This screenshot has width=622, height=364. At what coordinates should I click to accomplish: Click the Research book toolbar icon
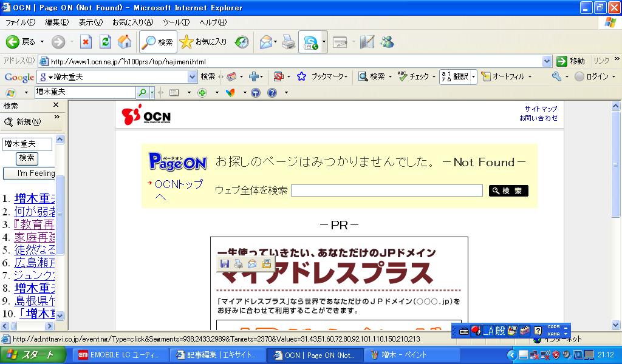367,42
